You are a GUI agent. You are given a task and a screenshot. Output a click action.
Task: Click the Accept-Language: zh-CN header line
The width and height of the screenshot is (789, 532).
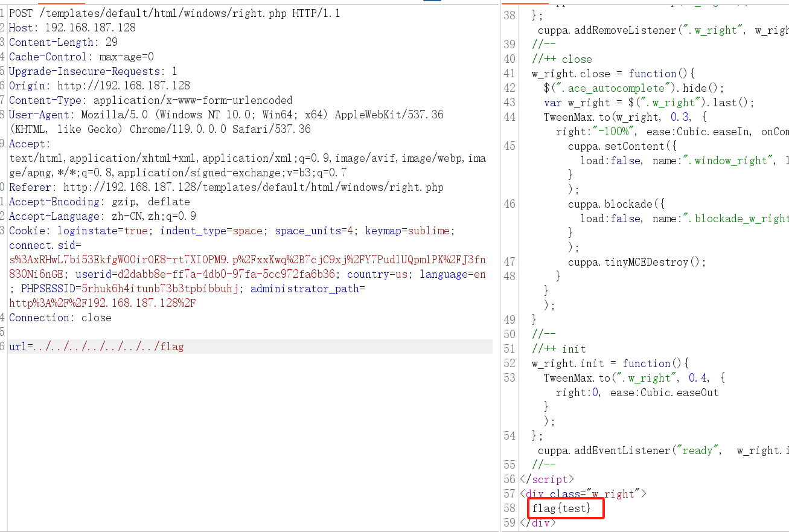point(103,216)
